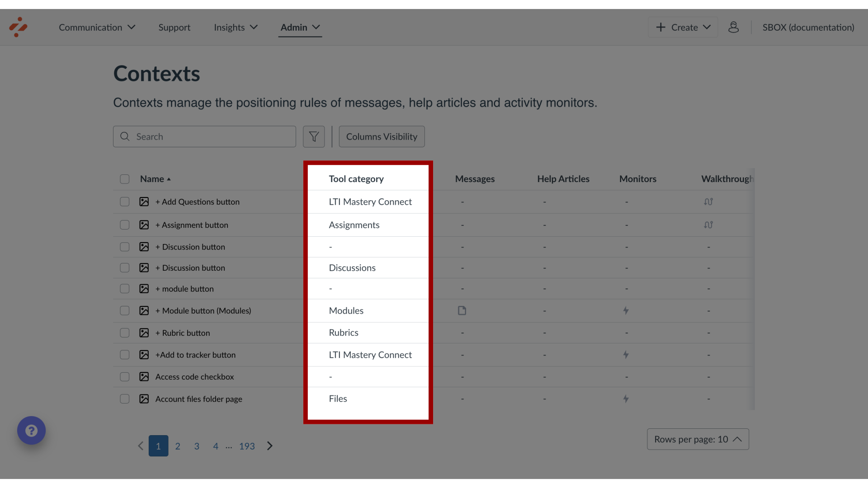Expand the Communication menu
This screenshot has height=488, width=868.
[97, 27]
